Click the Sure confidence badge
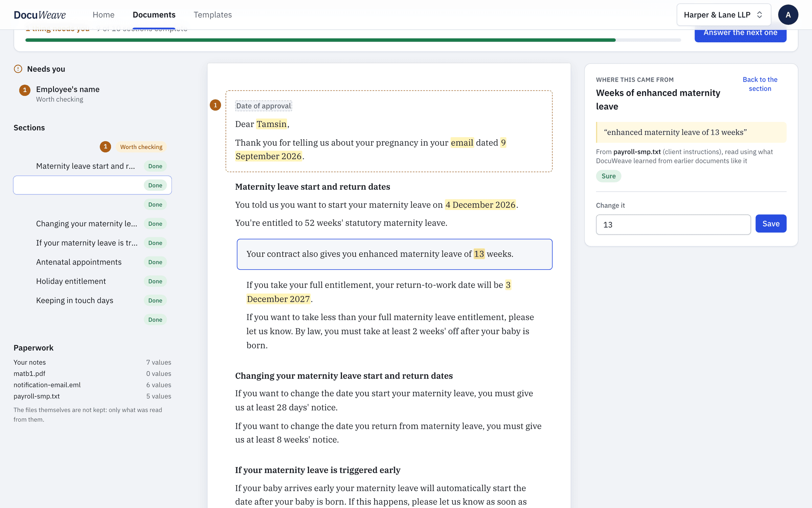The width and height of the screenshot is (812, 508). coord(608,176)
